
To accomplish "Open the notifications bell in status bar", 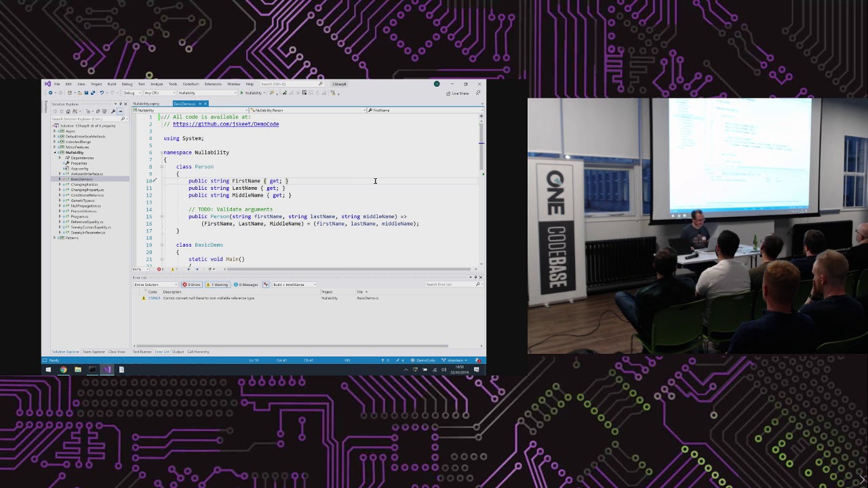I will pyautogui.click(x=477, y=360).
